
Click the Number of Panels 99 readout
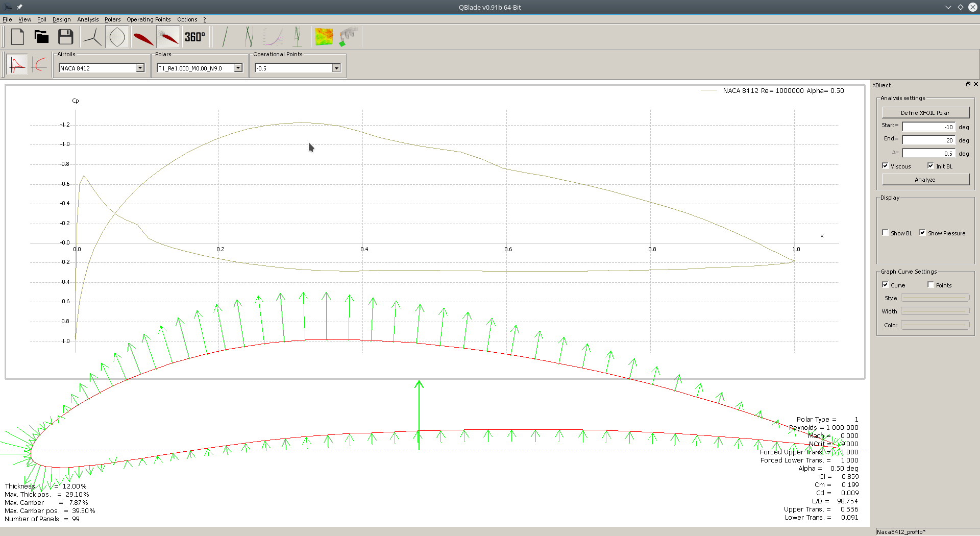[x=42, y=519]
